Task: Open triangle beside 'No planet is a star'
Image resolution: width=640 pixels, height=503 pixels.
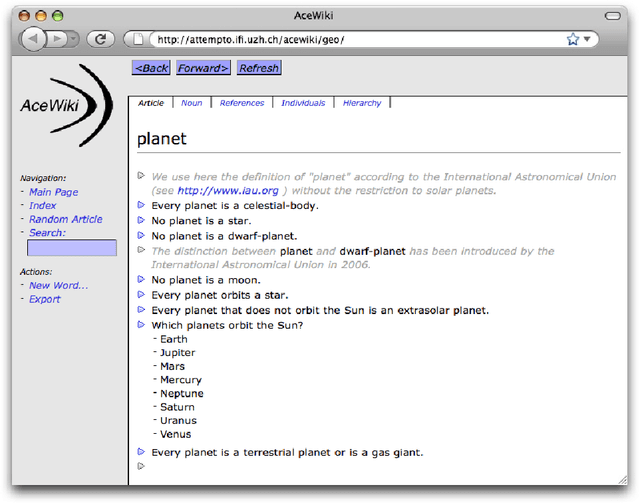Action: (141, 220)
